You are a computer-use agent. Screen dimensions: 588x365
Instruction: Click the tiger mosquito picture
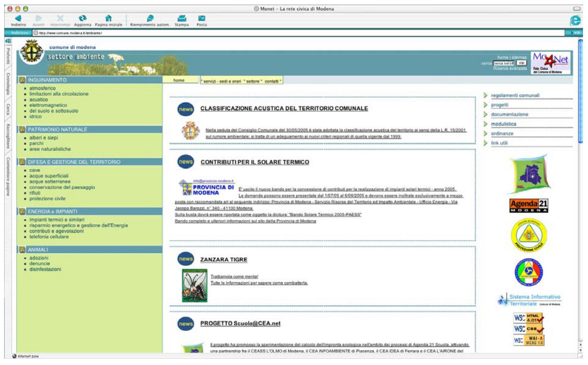coord(194,286)
